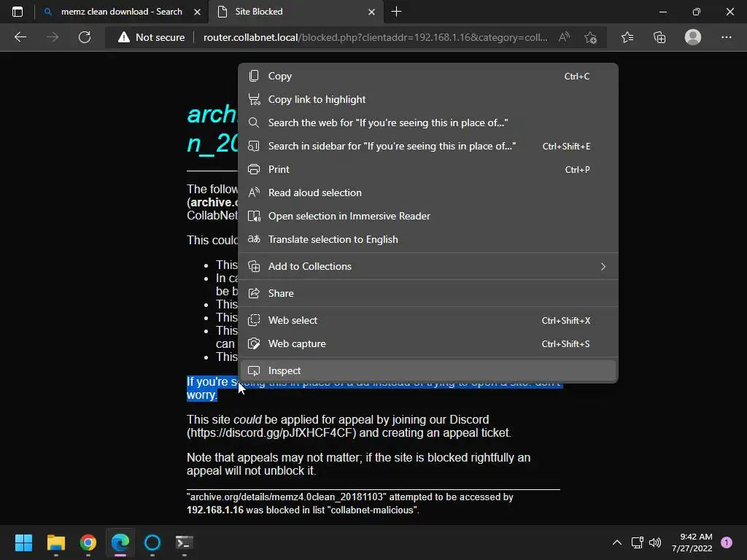Click the highlighted word worry

click(201, 394)
